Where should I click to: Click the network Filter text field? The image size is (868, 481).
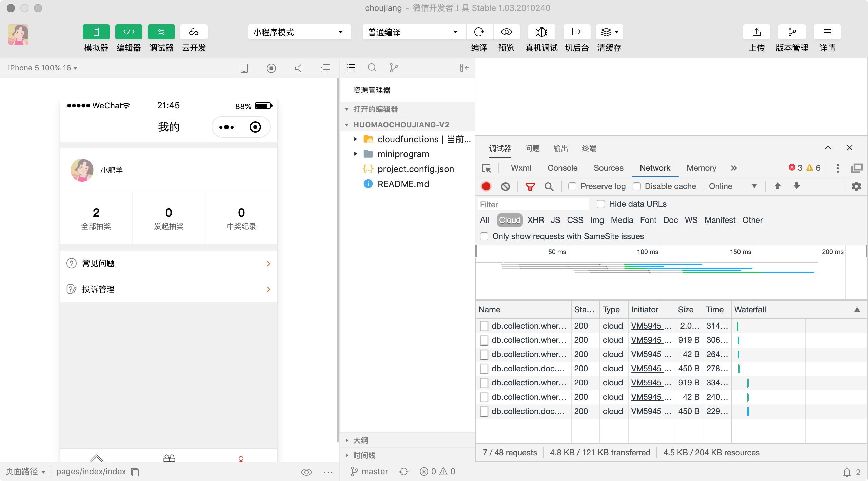(533, 204)
